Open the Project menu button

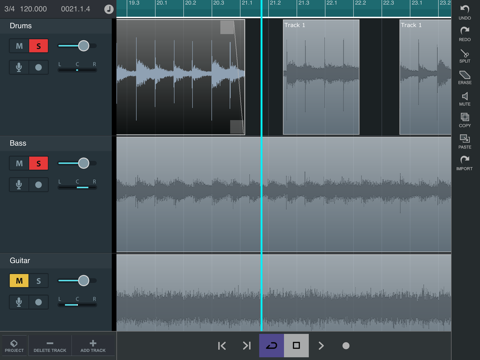coord(14,346)
